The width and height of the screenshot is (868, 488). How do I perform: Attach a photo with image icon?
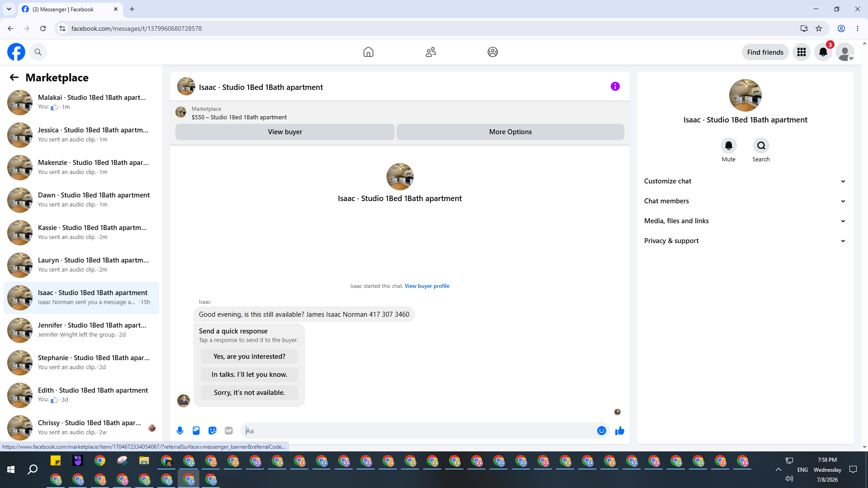(196, 431)
